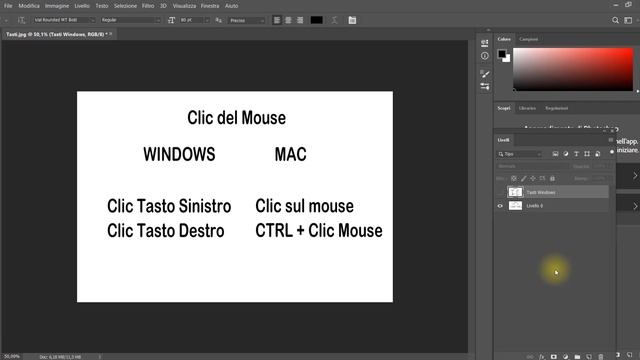Click the background color swatch
This screenshot has height=360, width=640.
[507, 59]
